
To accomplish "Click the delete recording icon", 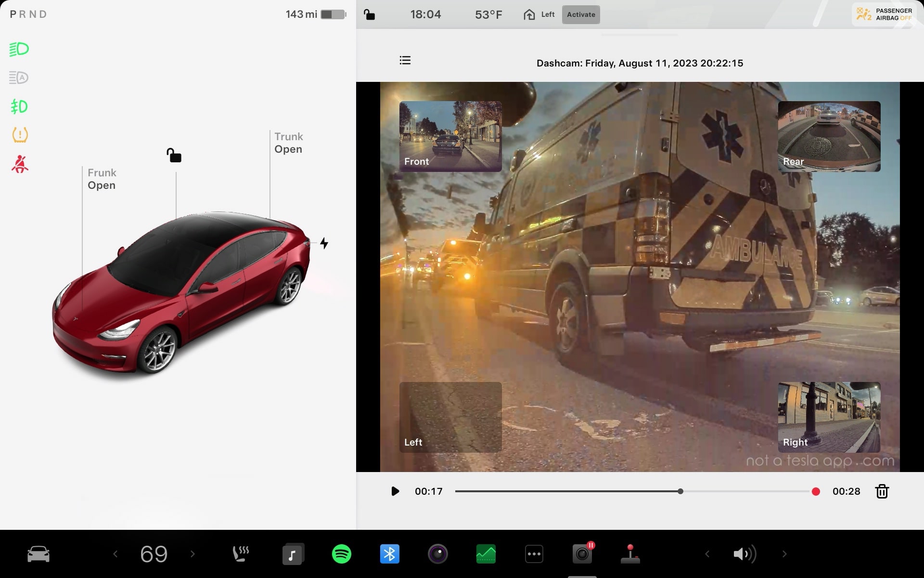I will click(x=882, y=491).
